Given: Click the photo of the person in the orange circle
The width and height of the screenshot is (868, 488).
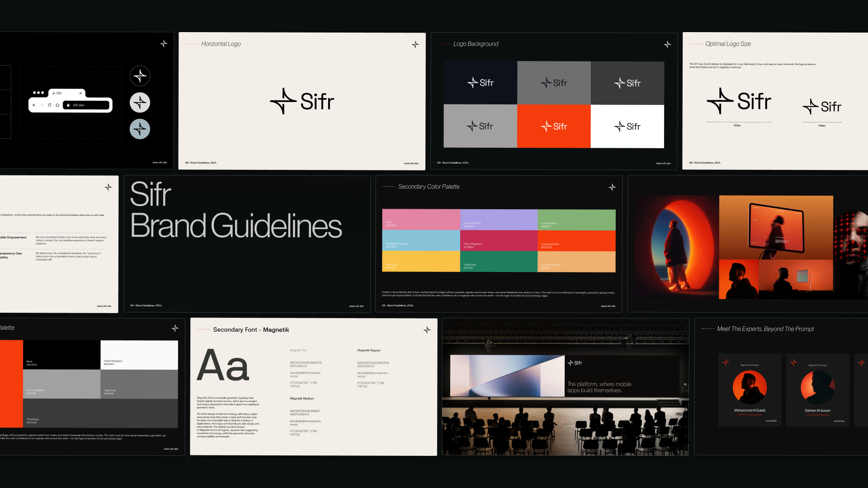Looking at the screenshot, I should coord(676,247).
